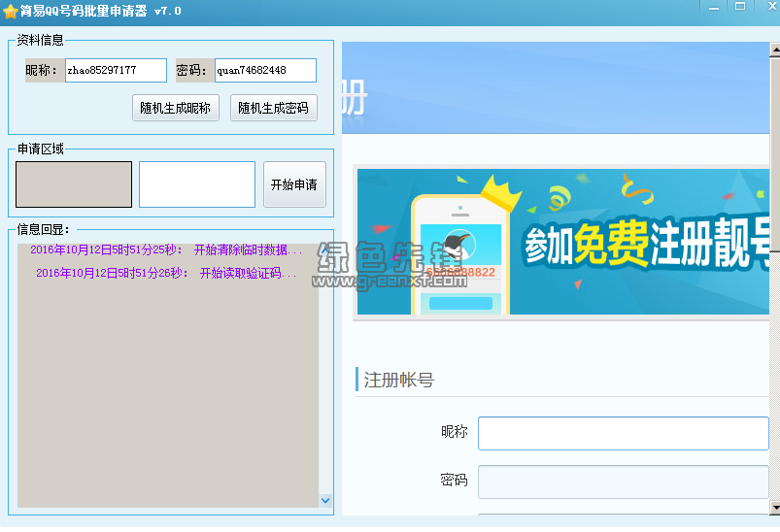Click the phone graphic showing number 6666888822
The height and width of the screenshot is (532, 780).
[459, 255]
